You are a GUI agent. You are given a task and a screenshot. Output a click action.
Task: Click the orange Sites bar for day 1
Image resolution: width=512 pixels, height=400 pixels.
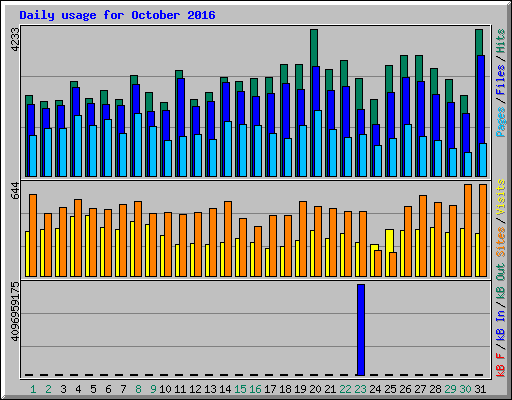(x=33, y=235)
